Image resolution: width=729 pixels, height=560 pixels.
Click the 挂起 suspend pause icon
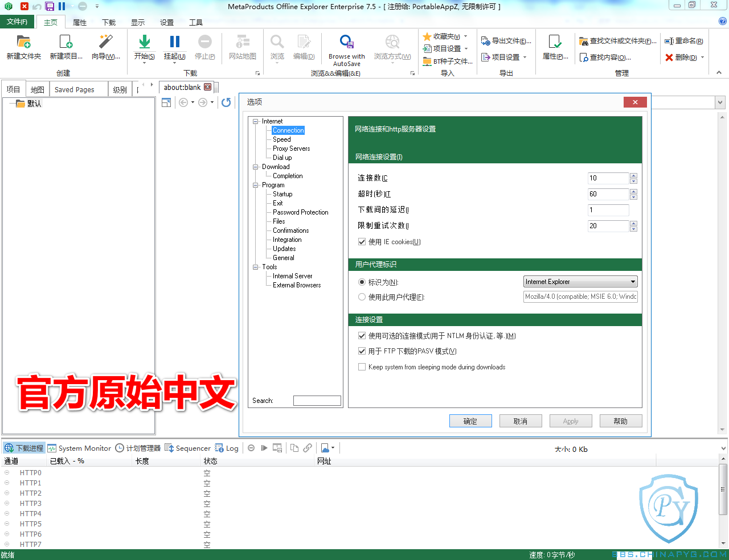(175, 42)
